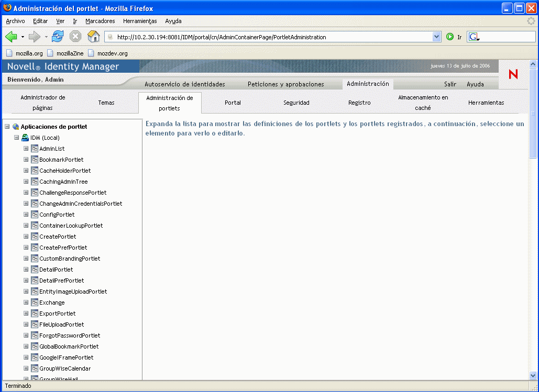Click the Salir link
539x392 pixels.
pos(450,84)
